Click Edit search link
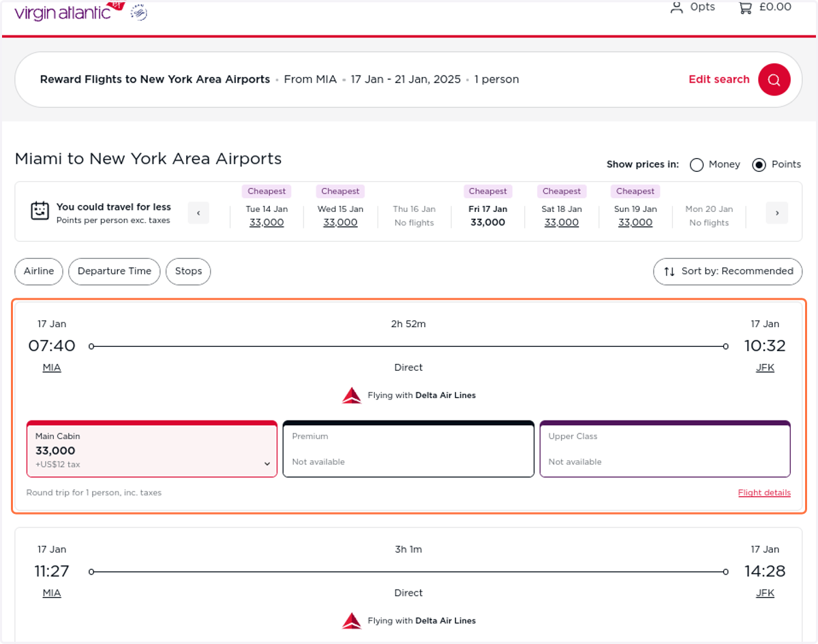818x644 pixels. [719, 80]
